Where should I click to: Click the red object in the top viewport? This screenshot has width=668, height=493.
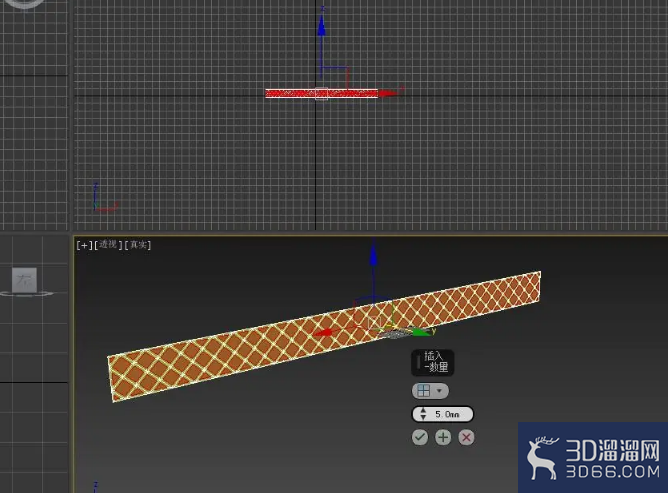coord(322,93)
